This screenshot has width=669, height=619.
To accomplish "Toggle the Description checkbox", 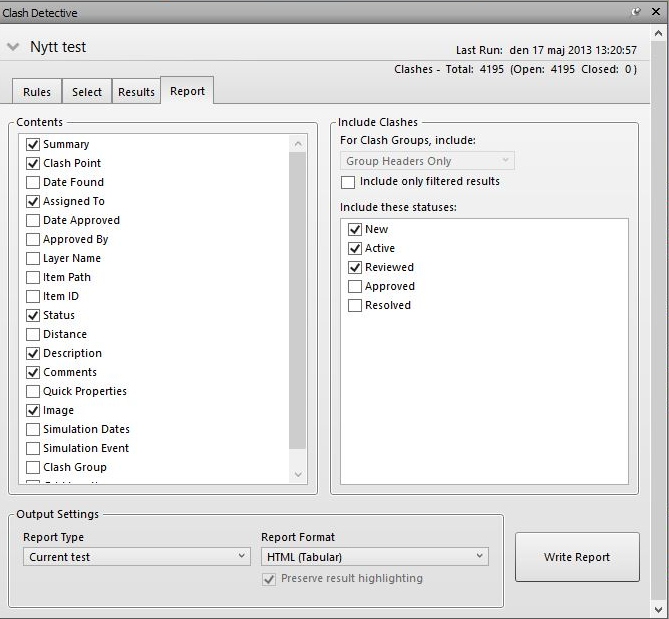I will [33, 353].
